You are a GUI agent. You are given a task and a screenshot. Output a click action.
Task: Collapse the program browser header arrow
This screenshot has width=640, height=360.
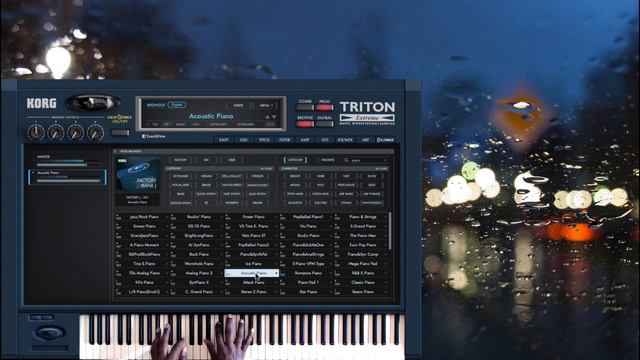pos(116,151)
